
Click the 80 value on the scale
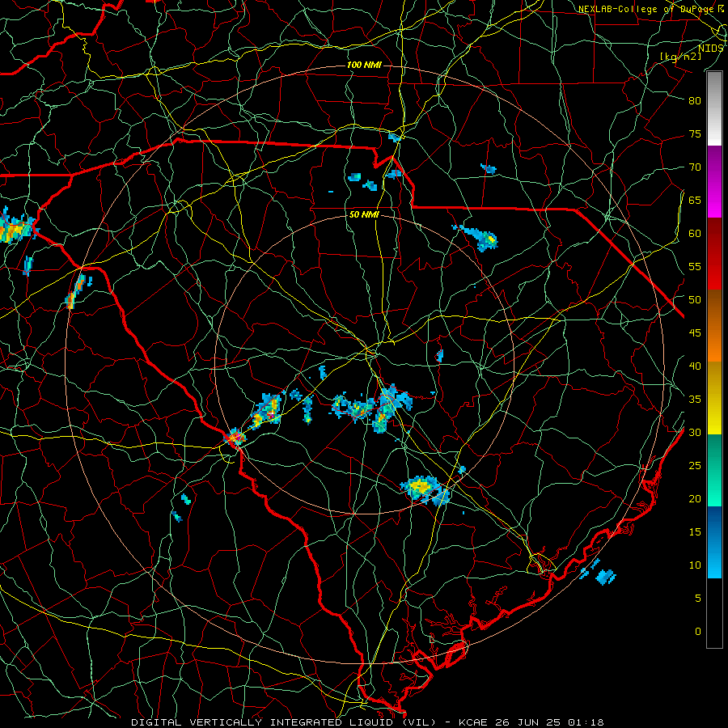tap(695, 101)
